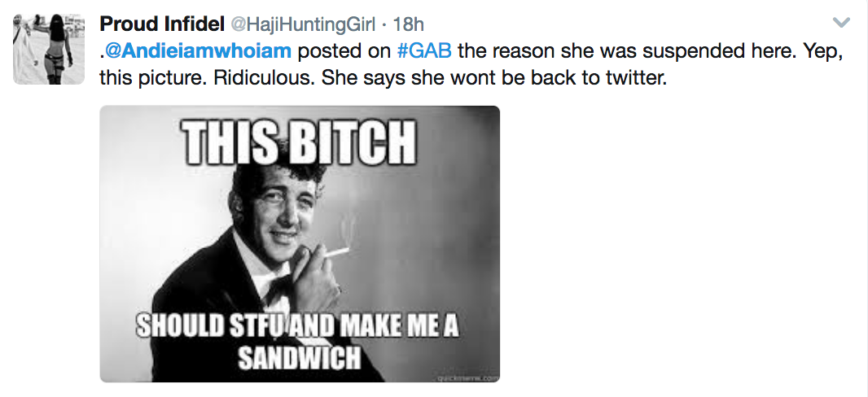Visit the @Andieiamwhoiam mention
This screenshot has width=868, height=397.
coord(198,51)
